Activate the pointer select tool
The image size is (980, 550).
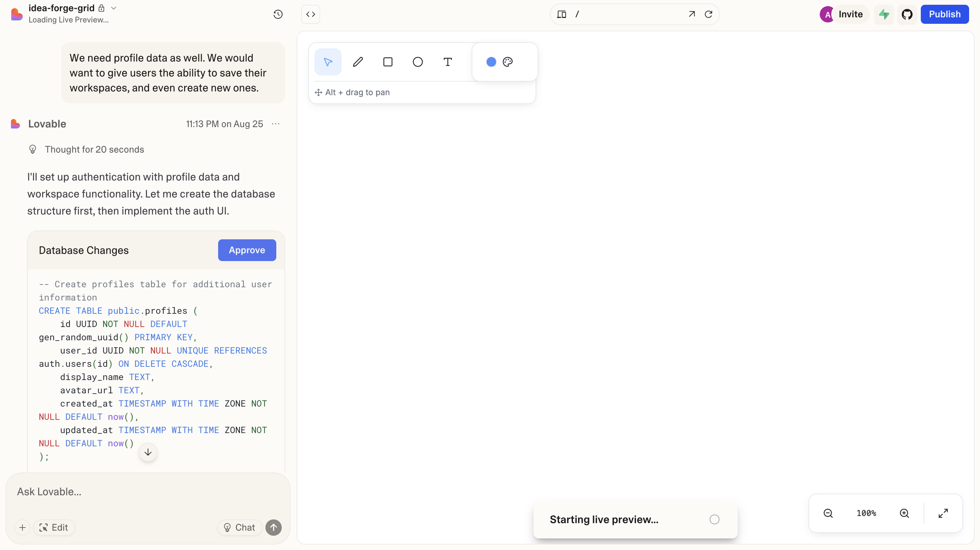point(328,62)
